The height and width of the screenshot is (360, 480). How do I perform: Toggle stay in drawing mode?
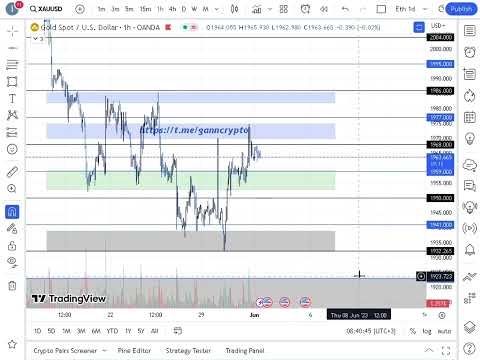[12, 229]
